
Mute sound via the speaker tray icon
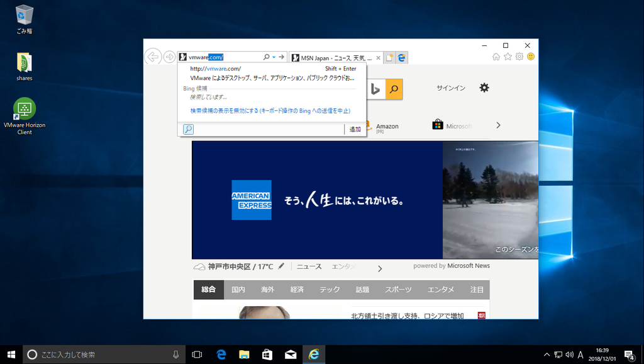[x=571, y=355]
